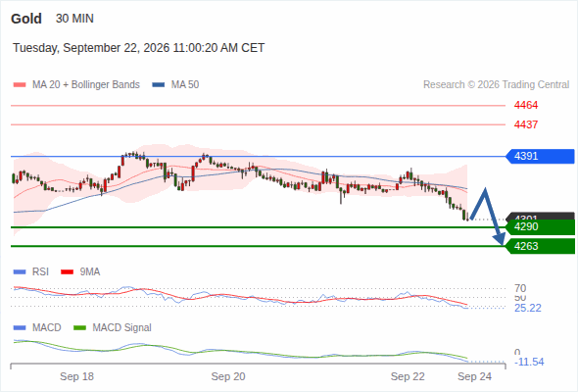Image resolution: width=578 pixels, height=392 pixels.
Task: Click the MACD Signal legend label
Action: pos(122,328)
